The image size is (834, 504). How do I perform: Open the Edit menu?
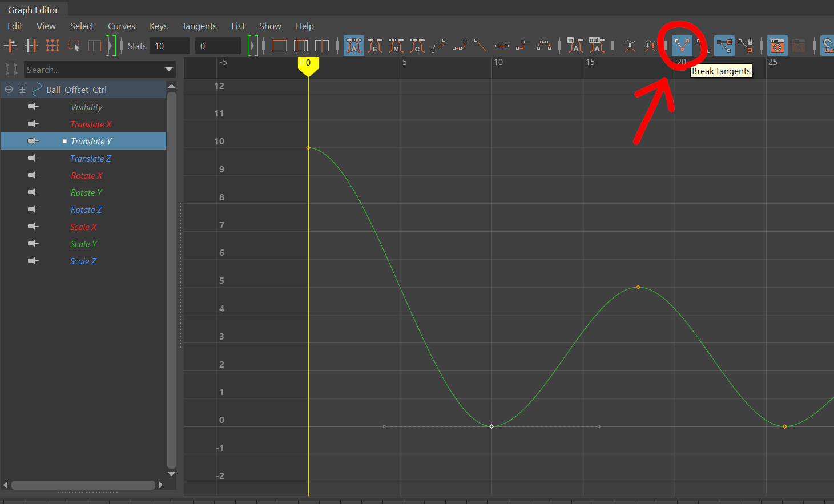click(x=15, y=26)
